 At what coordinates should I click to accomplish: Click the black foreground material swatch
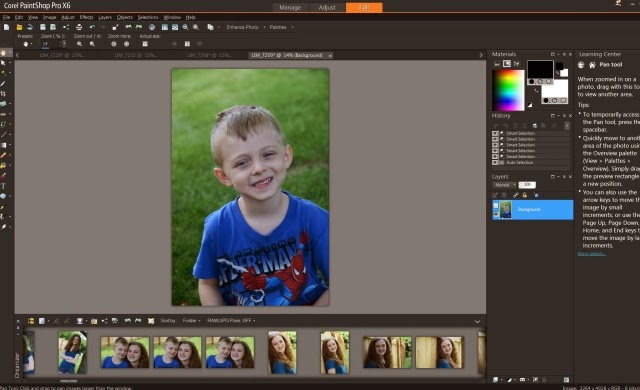click(x=540, y=69)
